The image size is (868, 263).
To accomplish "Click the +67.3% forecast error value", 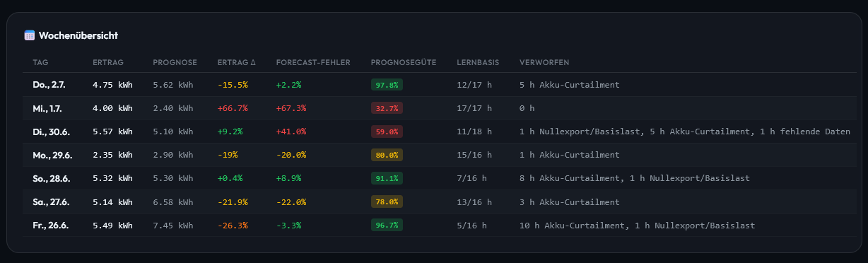I will [291, 108].
